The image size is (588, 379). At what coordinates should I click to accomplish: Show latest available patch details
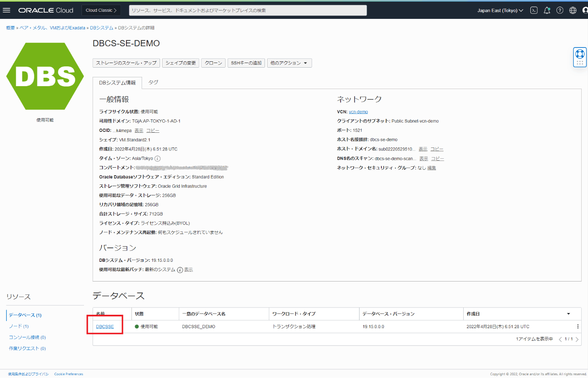point(189,270)
